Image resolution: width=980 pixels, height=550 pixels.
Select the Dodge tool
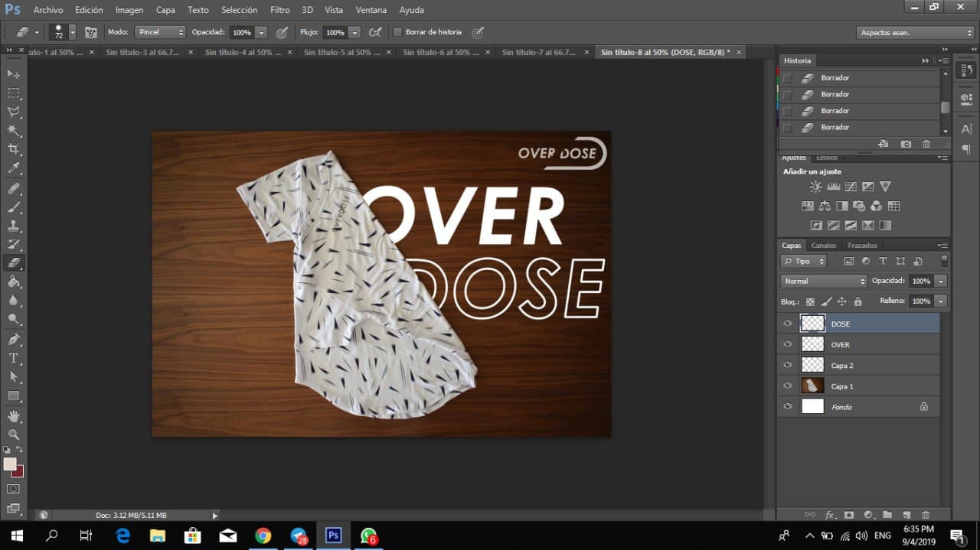tap(14, 319)
